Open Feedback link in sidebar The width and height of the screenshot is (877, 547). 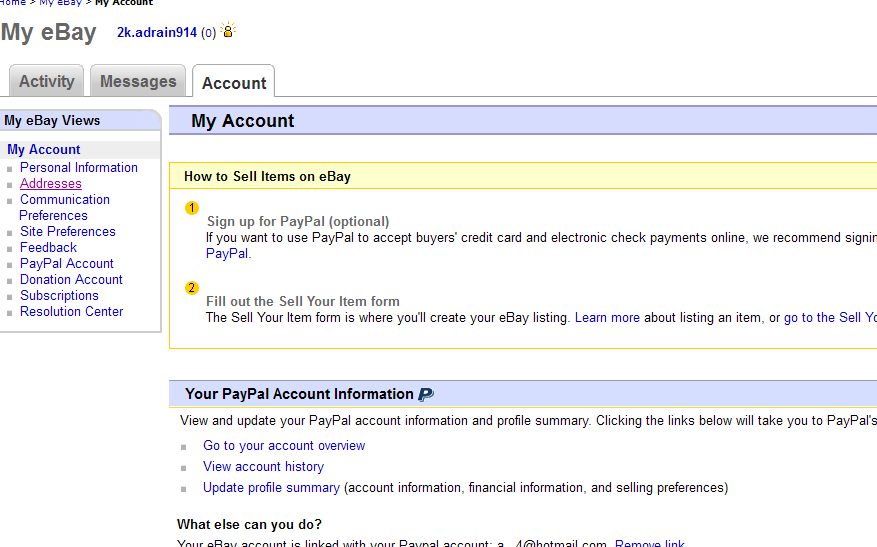48,247
